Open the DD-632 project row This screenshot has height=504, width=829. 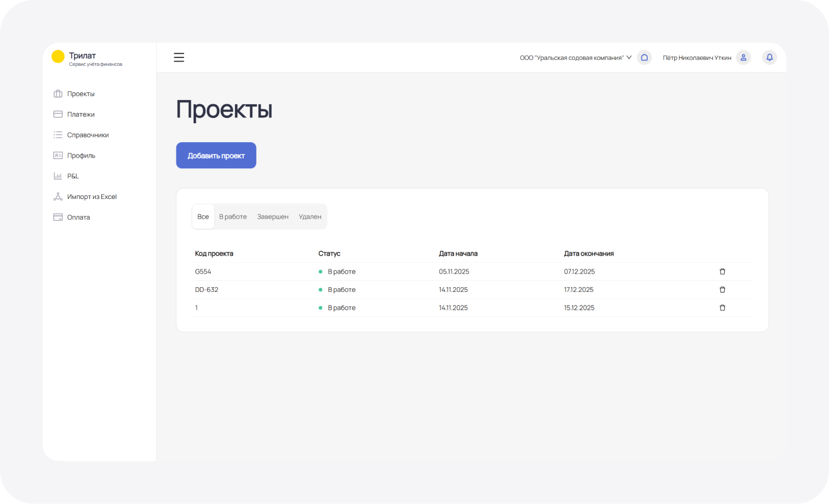pyautogui.click(x=211, y=290)
